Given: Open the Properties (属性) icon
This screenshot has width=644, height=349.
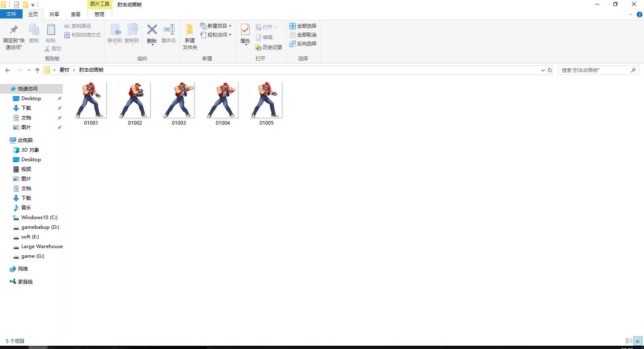Looking at the screenshot, I should pyautogui.click(x=245, y=30).
